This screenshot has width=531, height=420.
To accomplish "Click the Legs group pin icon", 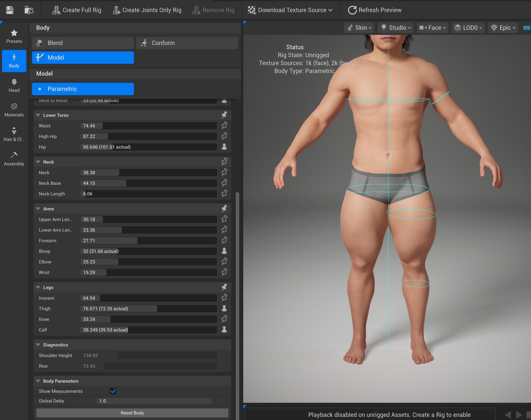I will [224, 287].
